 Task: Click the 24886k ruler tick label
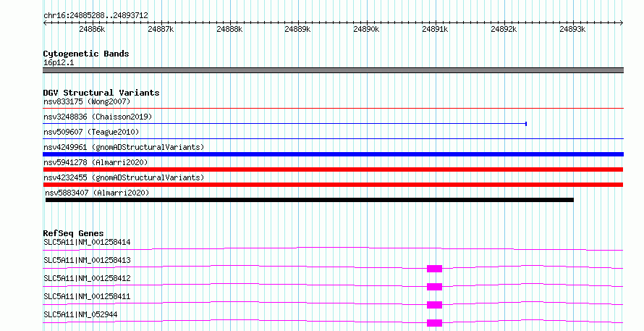click(92, 29)
